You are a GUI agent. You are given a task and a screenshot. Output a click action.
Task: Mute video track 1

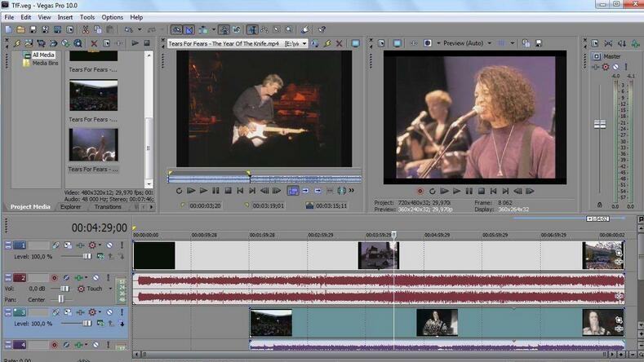[108, 245]
